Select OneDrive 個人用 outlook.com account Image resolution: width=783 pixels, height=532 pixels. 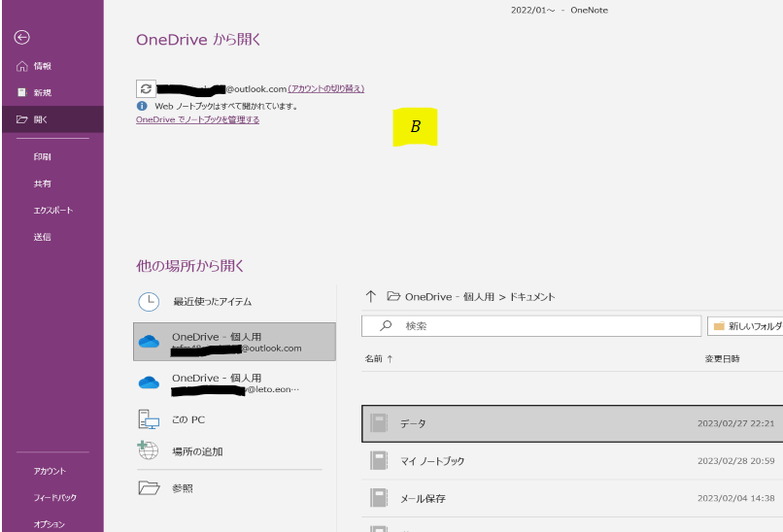tap(234, 342)
